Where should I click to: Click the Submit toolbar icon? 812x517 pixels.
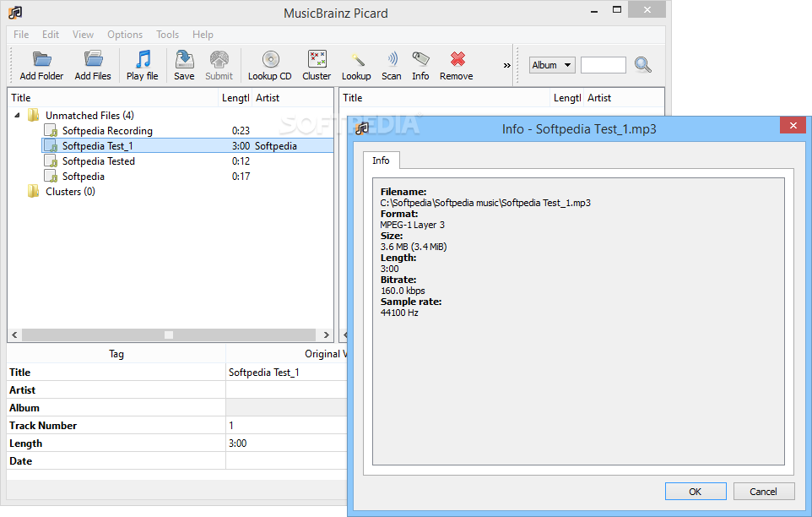tap(219, 59)
